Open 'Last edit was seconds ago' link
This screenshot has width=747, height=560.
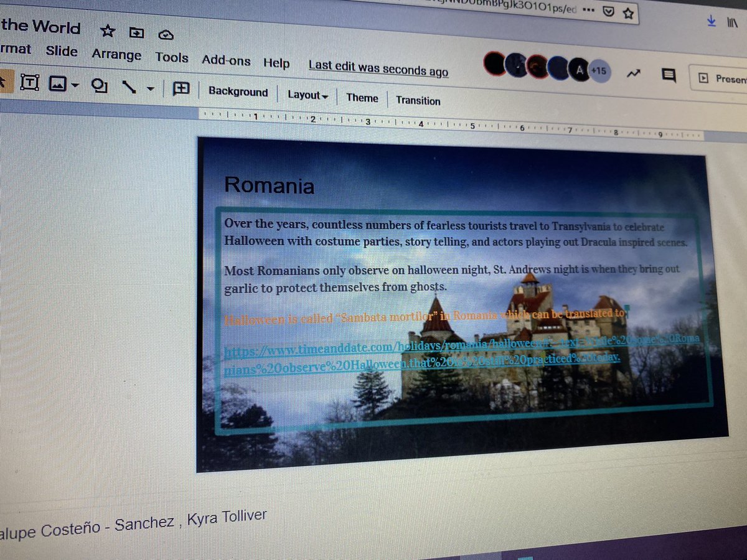coord(378,68)
